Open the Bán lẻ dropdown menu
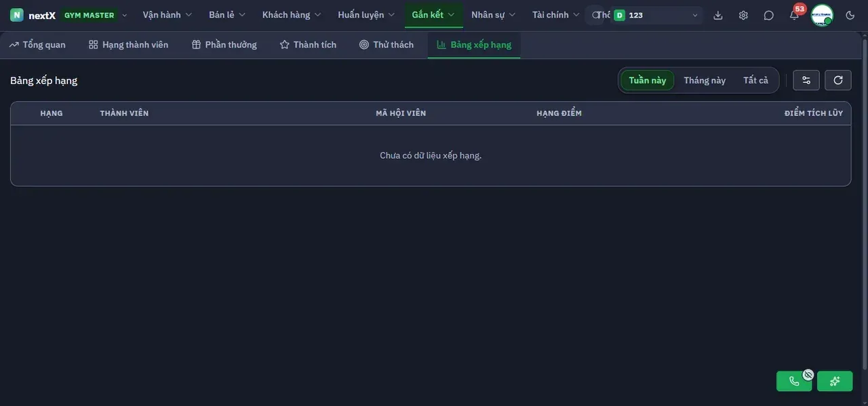 coord(227,15)
